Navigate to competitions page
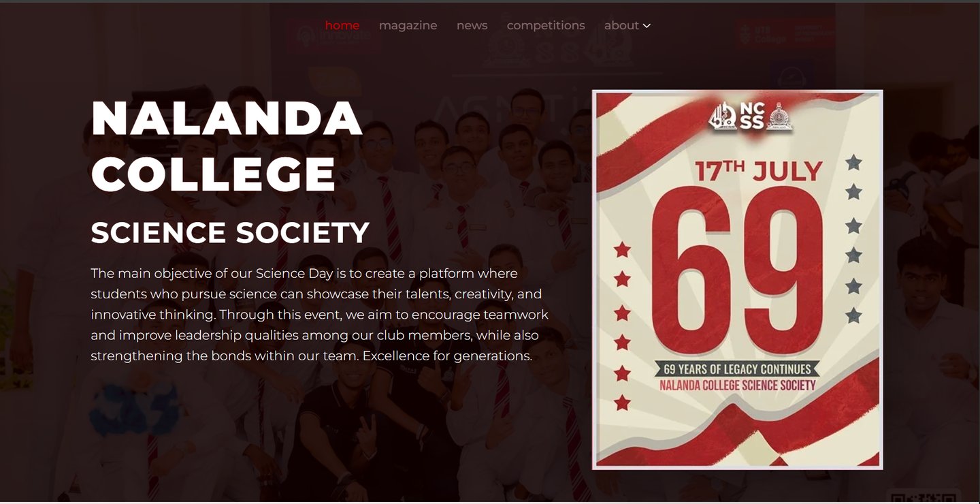The width and height of the screenshot is (980, 504). click(546, 25)
